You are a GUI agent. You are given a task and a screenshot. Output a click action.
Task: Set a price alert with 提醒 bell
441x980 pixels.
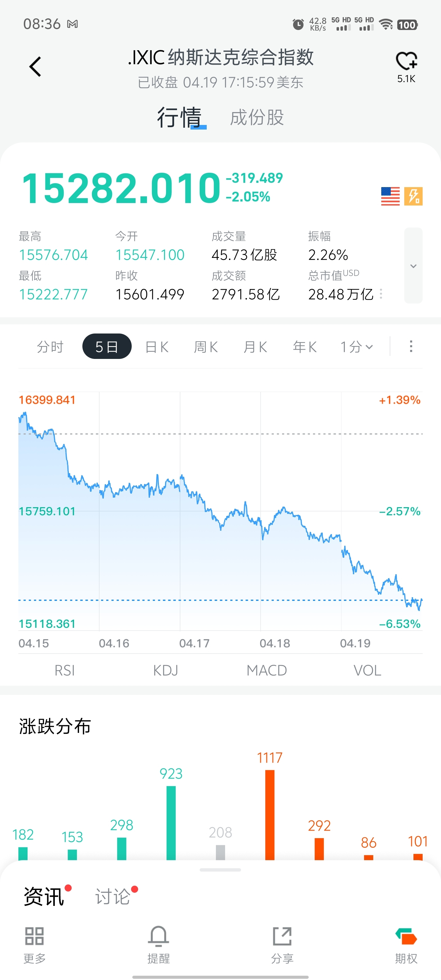pos(158,936)
